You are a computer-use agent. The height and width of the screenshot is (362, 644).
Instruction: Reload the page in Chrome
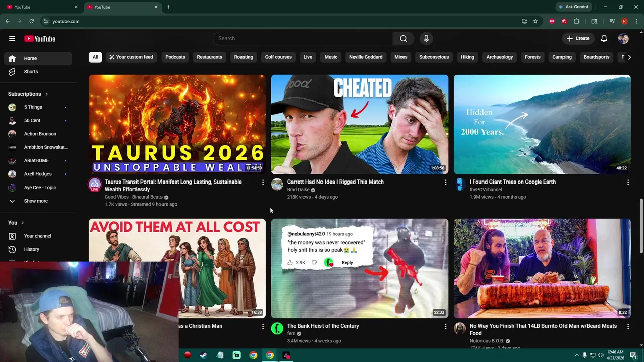[x=31, y=21]
